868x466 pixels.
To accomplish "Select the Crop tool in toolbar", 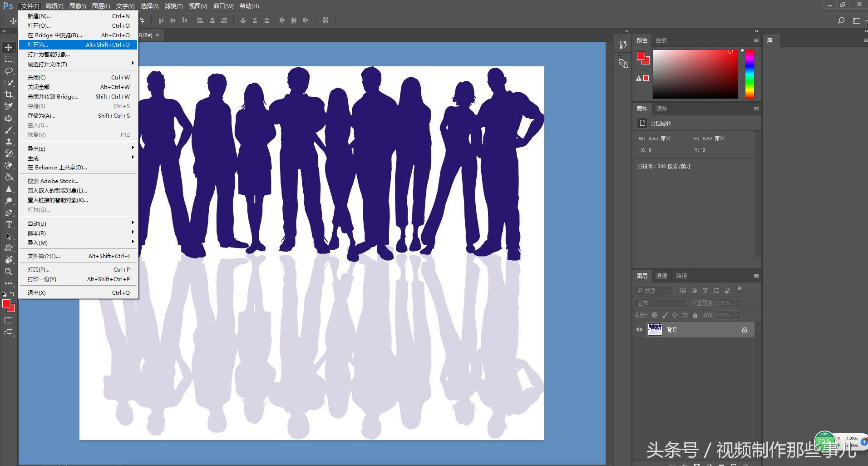I will [9, 94].
